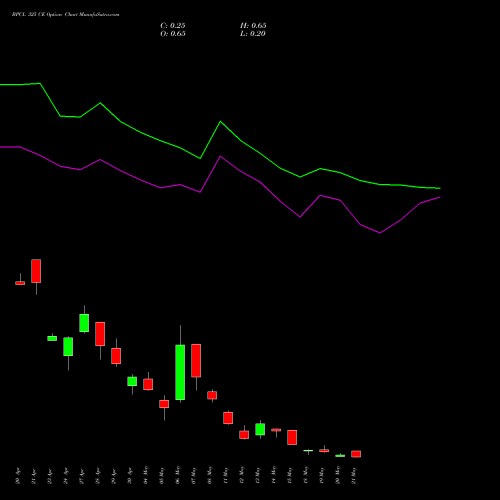
Task: Click the 20 May date label
Action: point(338,475)
